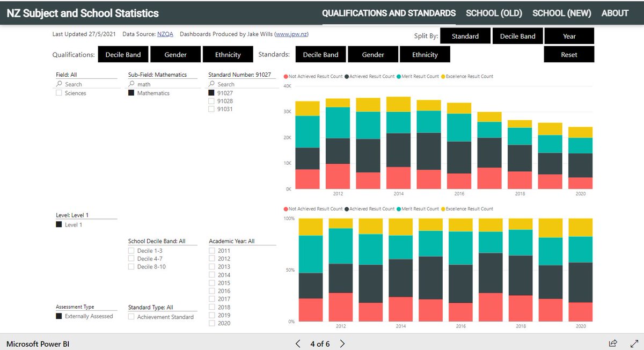Uncheck standard 91027 checkbox
644x350 pixels.
click(x=212, y=93)
